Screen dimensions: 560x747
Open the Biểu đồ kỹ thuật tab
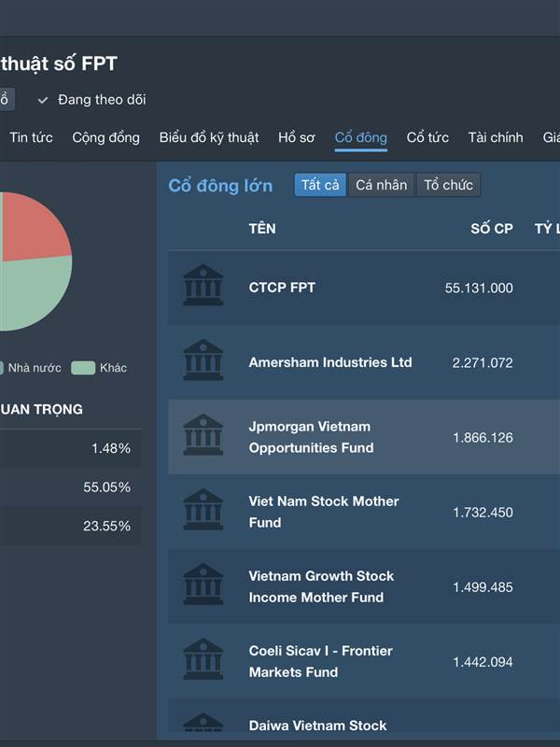coord(209,137)
